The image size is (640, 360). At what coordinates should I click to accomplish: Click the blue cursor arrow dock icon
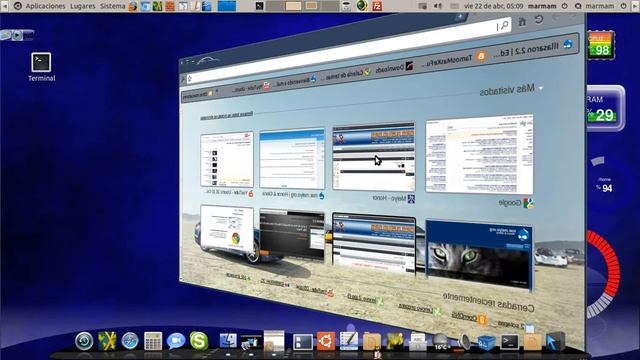click(556, 341)
